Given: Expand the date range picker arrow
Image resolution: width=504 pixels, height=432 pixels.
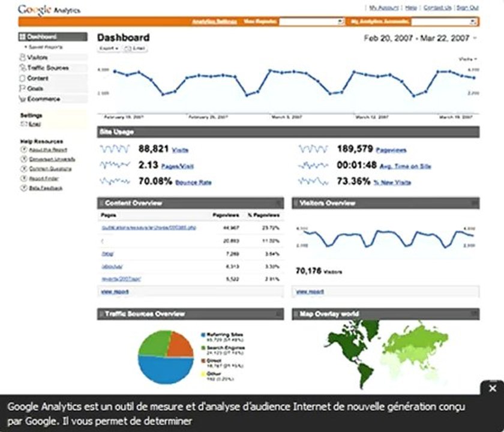Looking at the screenshot, I should click(475, 38).
